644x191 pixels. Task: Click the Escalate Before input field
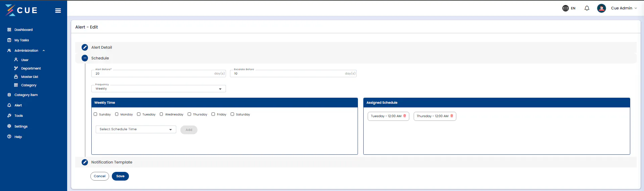(x=293, y=74)
